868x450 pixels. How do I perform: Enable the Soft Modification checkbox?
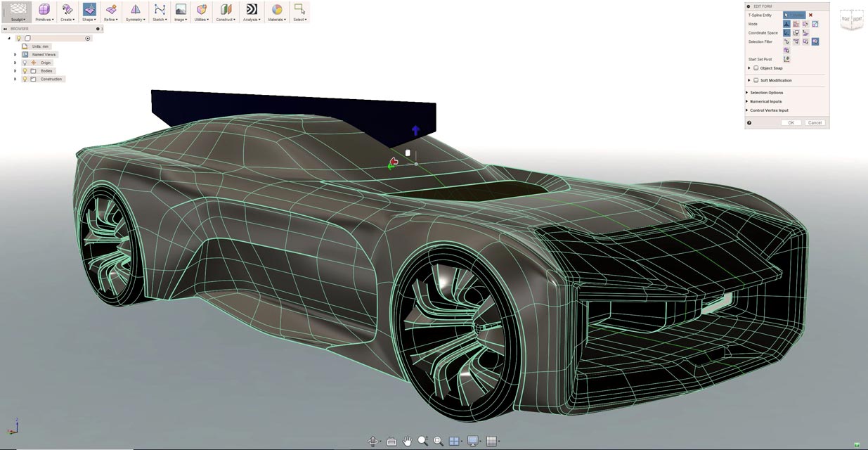point(756,80)
